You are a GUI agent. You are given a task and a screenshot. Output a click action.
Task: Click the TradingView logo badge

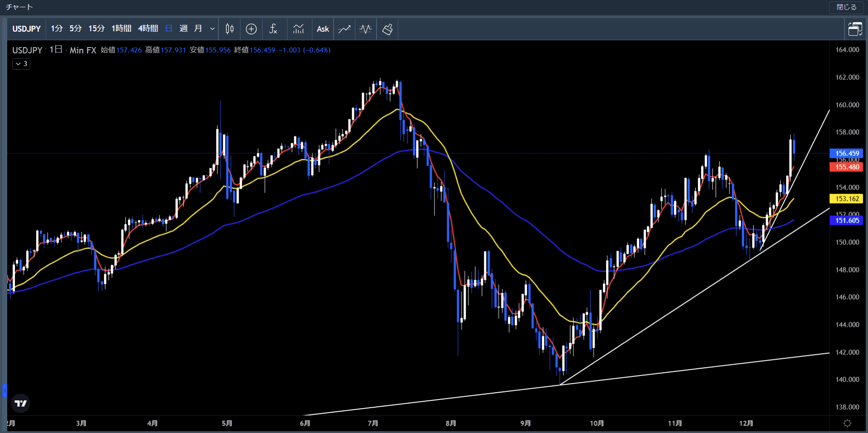point(20,403)
